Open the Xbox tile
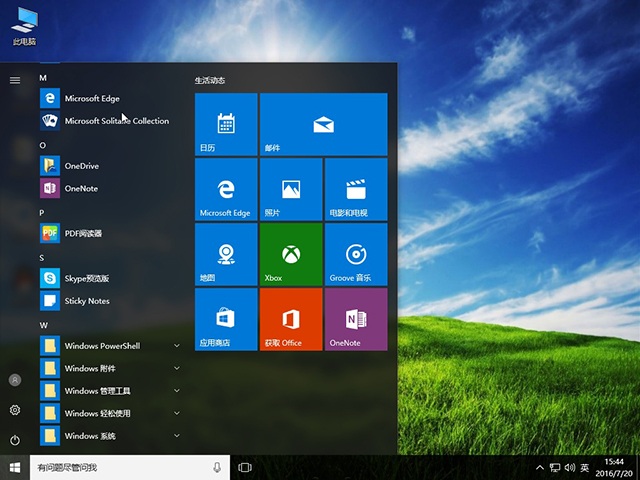 pos(290,254)
